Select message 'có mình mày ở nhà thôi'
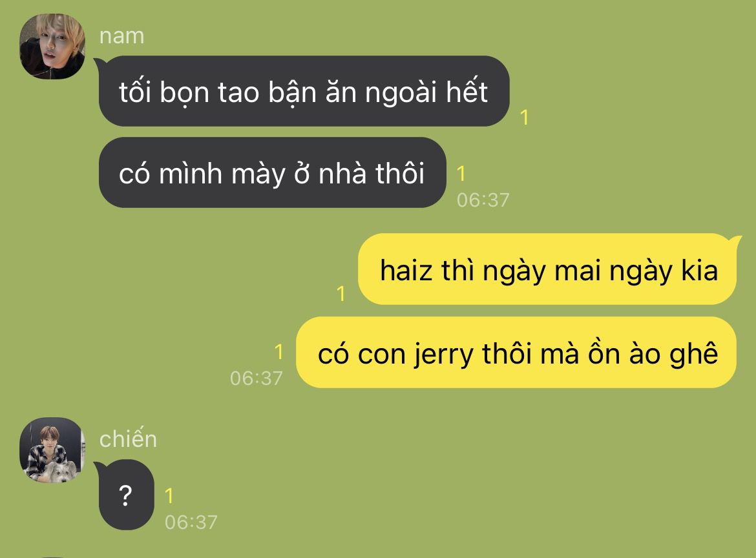The image size is (756, 558). pos(273,172)
